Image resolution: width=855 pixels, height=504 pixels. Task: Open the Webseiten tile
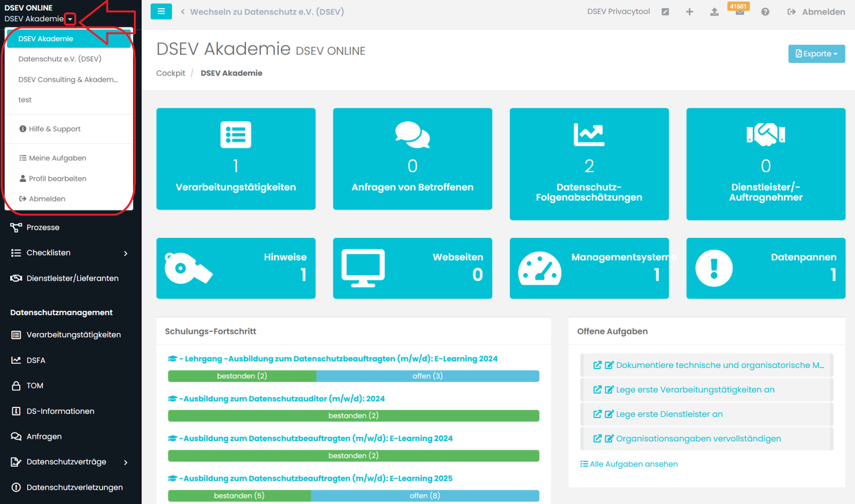(412, 268)
